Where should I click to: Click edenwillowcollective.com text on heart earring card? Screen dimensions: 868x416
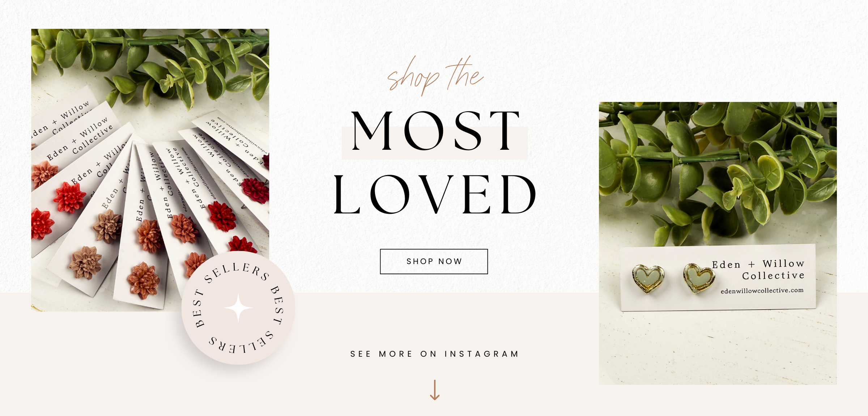click(762, 290)
